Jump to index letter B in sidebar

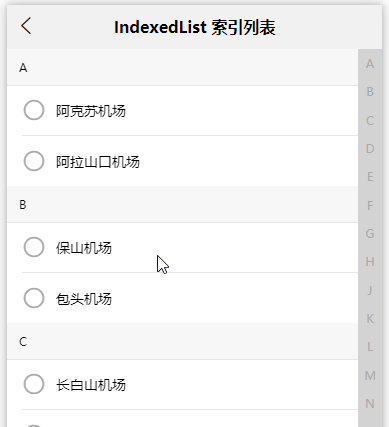[370, 92]
